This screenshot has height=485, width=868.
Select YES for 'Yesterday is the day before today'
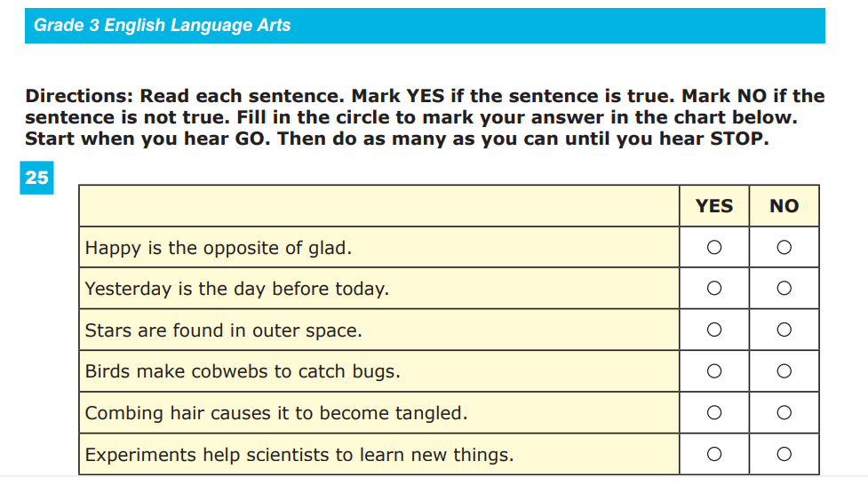click(714, 289)
